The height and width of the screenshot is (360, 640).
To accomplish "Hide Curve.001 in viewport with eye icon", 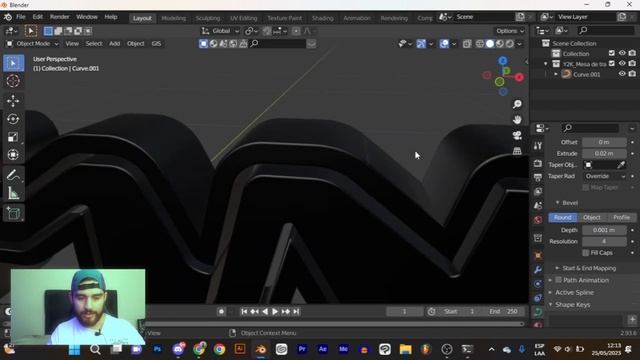I will (x=622, y=74).
